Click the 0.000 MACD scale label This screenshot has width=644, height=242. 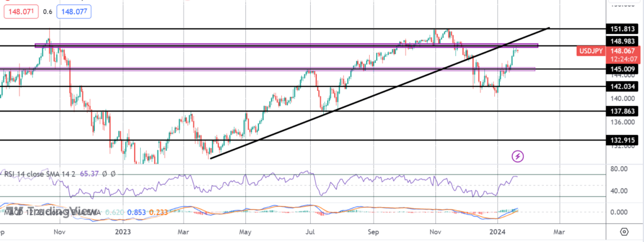[619, 212]
